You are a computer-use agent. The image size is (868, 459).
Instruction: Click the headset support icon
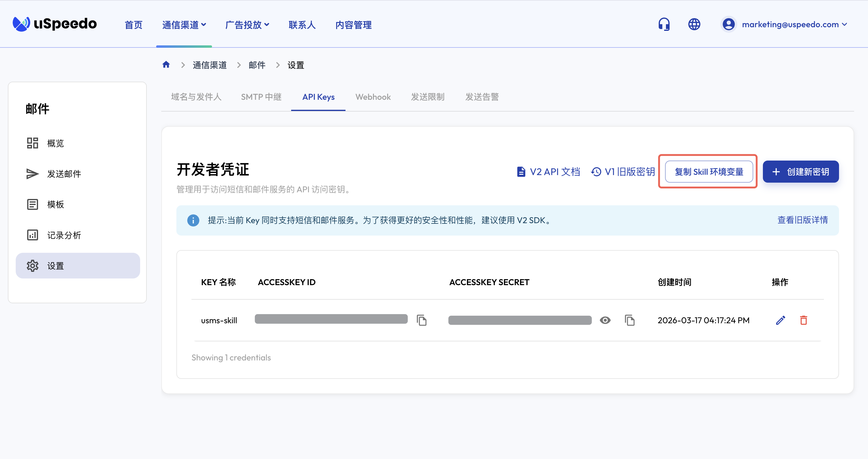pyautogui.click(x=664, y=24)
